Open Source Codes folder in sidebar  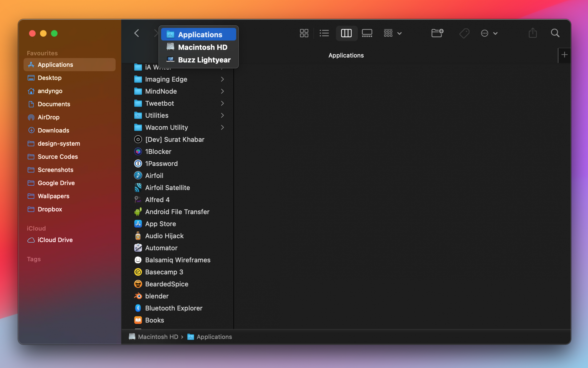click(69, 157)
